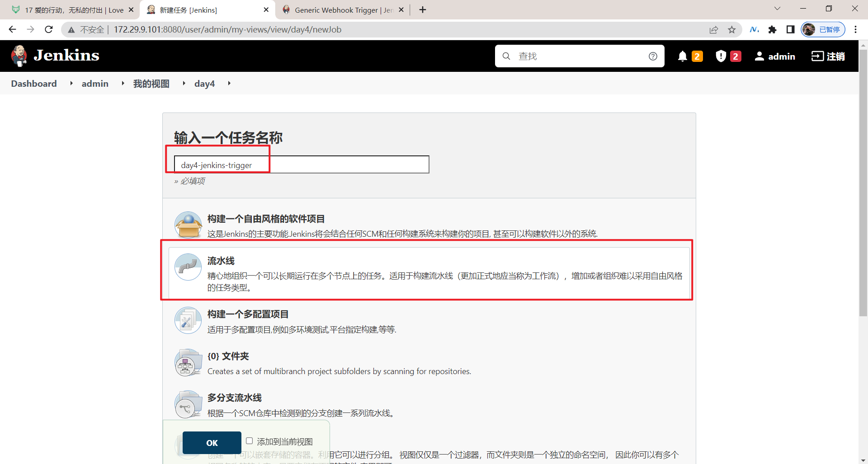
Task: Focus the task name input field
Action: tap(302, 164)
